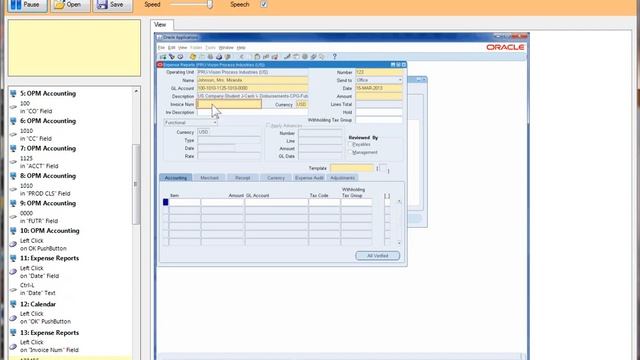Check the Payables checkbox under Reviewed By
This screenshot has width=640, height=360.
click(350, 144)
